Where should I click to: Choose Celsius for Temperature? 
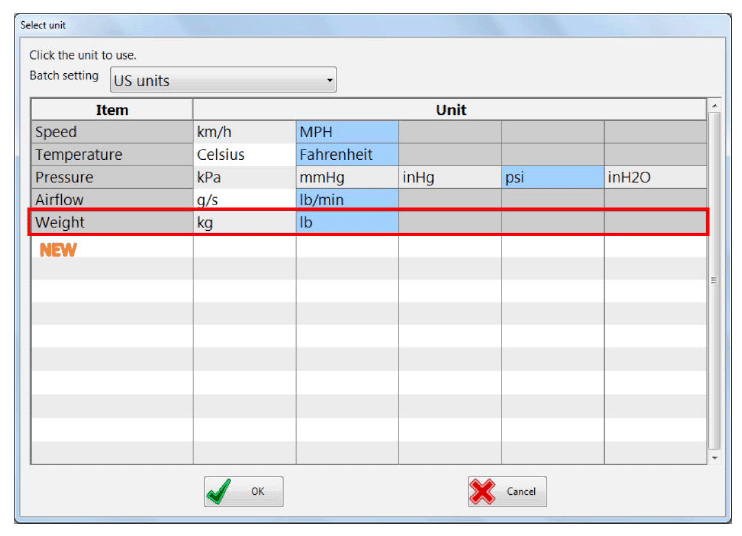click(x=244, y=155)
